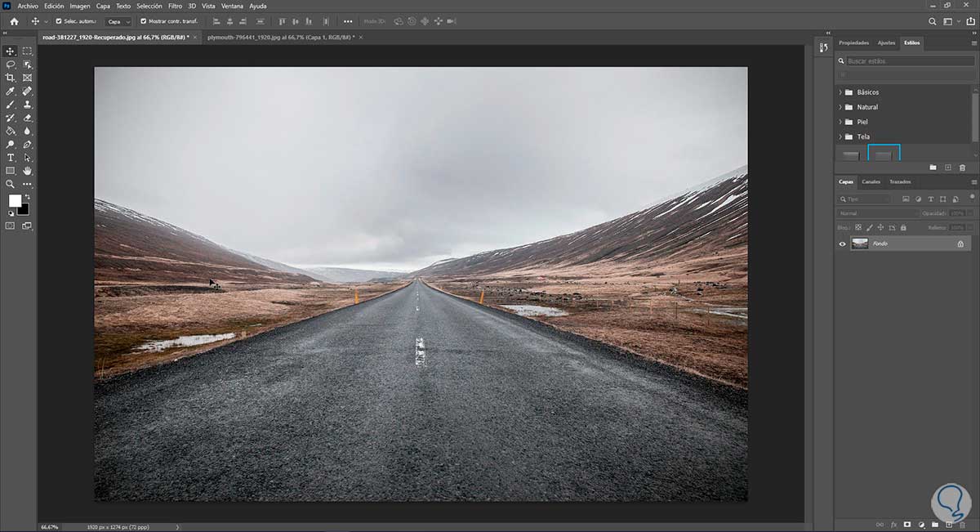980x532 pixels.
Task: Toggle the layer filter switch on
Action: click(x=972, y=196)
